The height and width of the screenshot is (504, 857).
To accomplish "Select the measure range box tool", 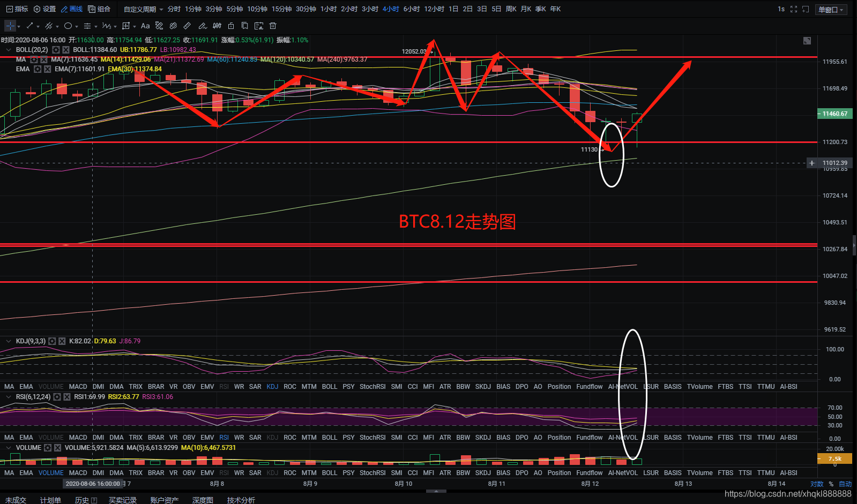I will (x=126, y=26).
